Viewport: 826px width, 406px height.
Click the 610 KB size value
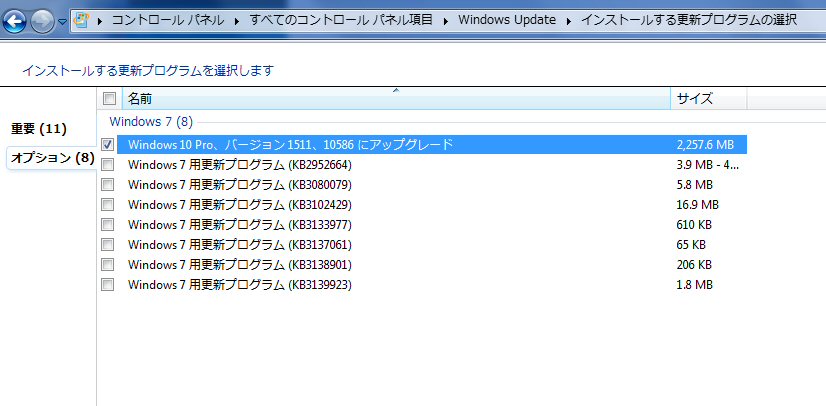point(694,225)
